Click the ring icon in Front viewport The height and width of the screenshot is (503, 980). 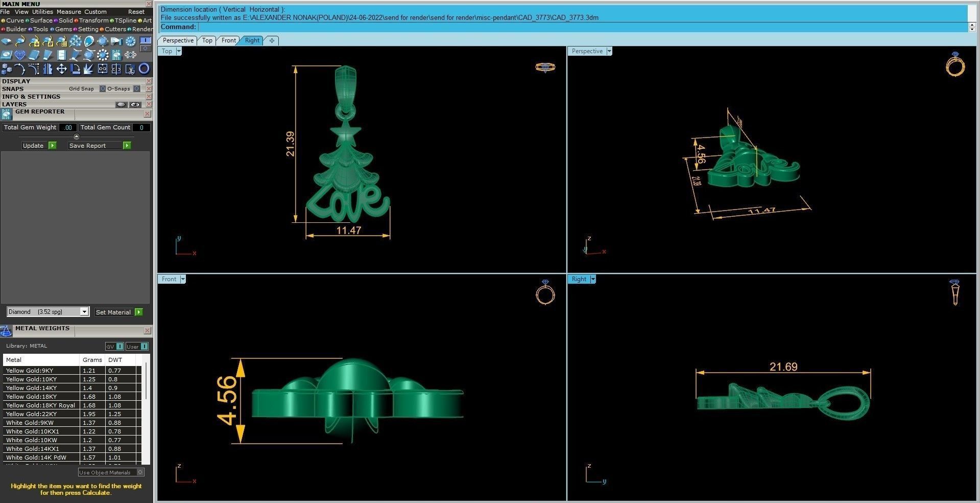545,292
